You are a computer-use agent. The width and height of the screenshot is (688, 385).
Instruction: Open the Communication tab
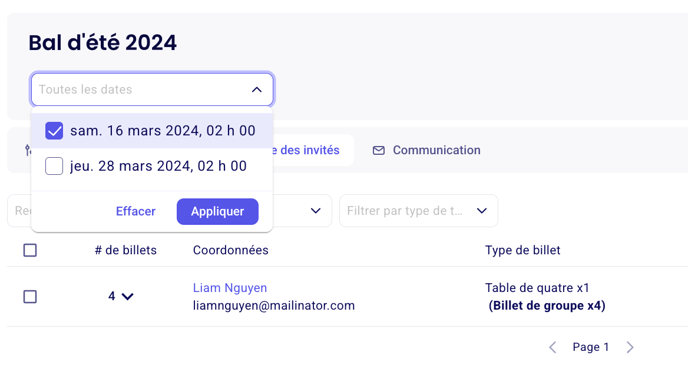tap(426, 150)
